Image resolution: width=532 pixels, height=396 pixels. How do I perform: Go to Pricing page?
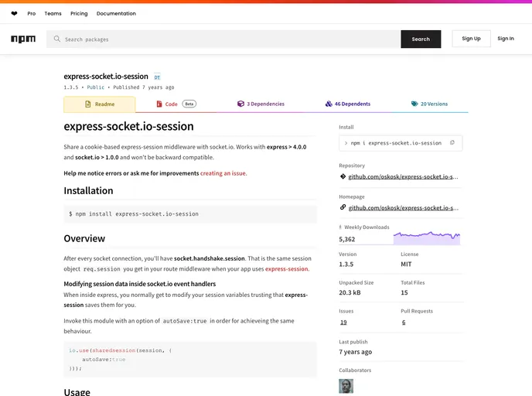tap(79, 14)
